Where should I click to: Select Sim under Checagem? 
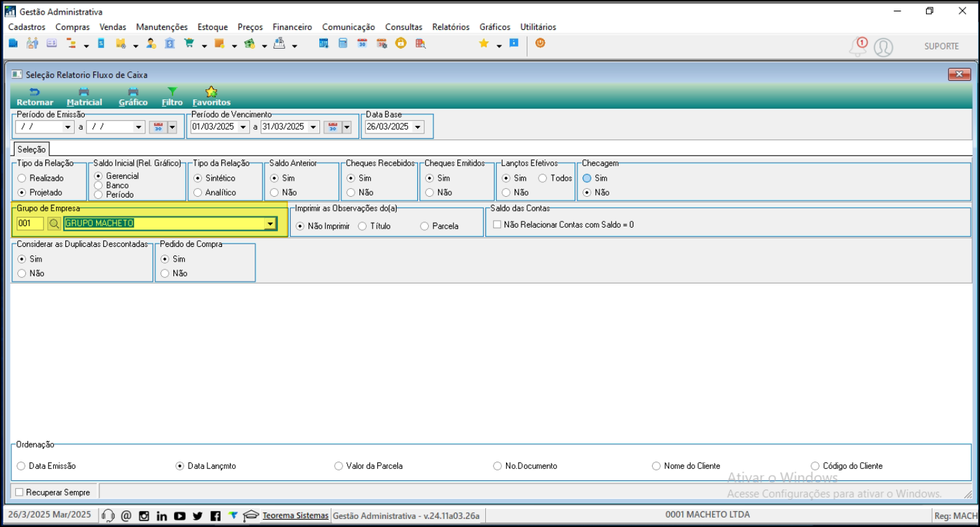pyautogui.click(x=587, y=178)
